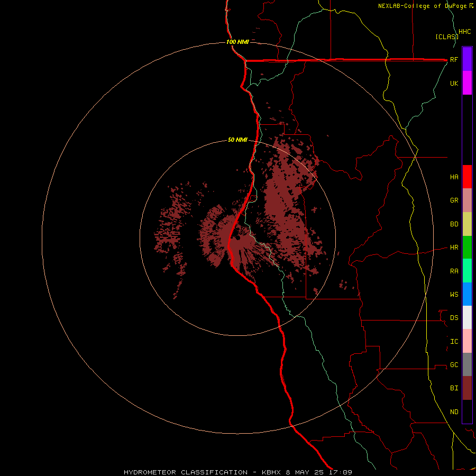
Task: Click the UK magenta legend swatch
Action: click(467, 83)
